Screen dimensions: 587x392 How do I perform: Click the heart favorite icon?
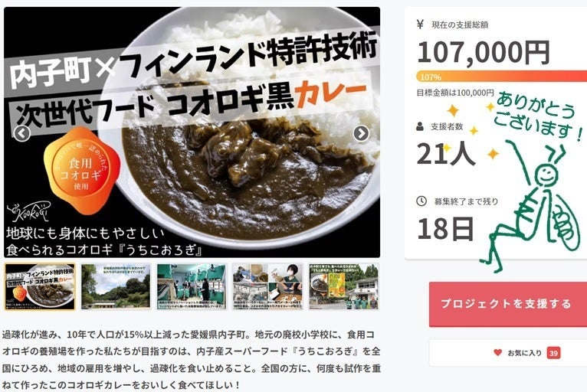point(497,352)
